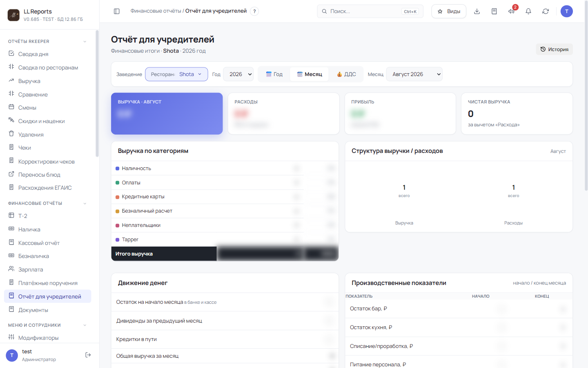The height and width of the screenshot is (368, 588).
Task: Open announcements megaphone with badge
Action: (511, 11)
